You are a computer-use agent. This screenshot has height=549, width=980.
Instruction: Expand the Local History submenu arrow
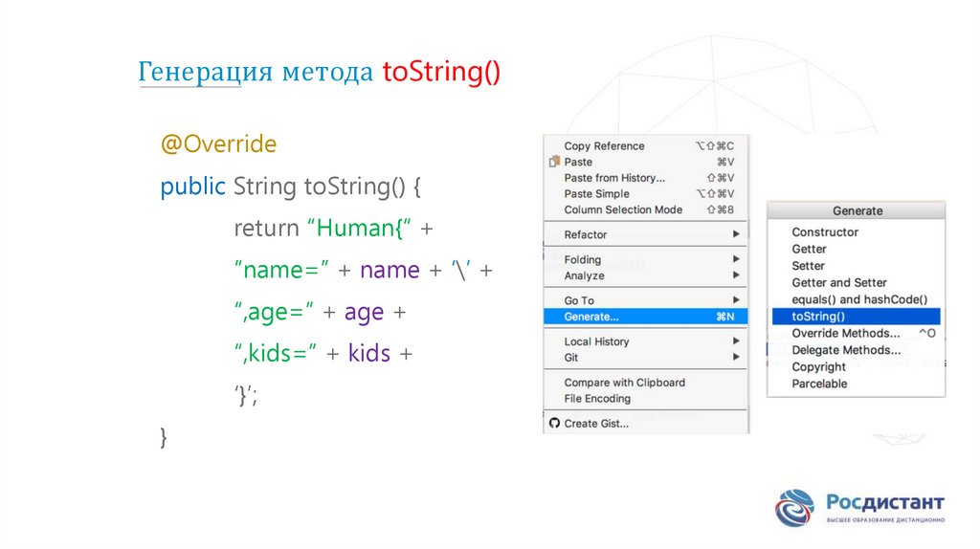point(735,341)
